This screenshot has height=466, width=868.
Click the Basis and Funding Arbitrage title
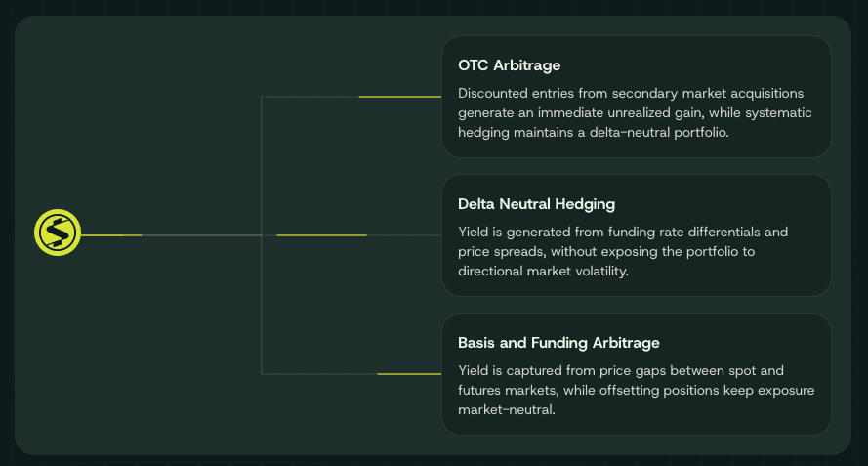pos(558,343)
